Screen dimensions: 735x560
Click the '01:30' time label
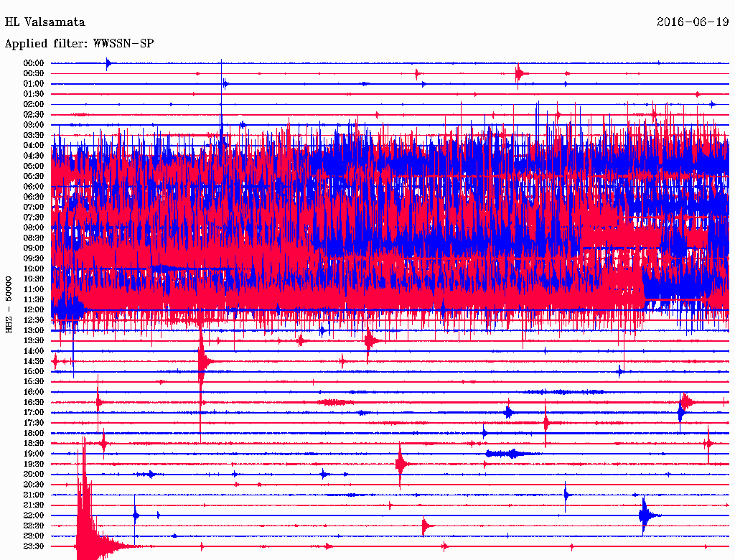tap(34, 94)
